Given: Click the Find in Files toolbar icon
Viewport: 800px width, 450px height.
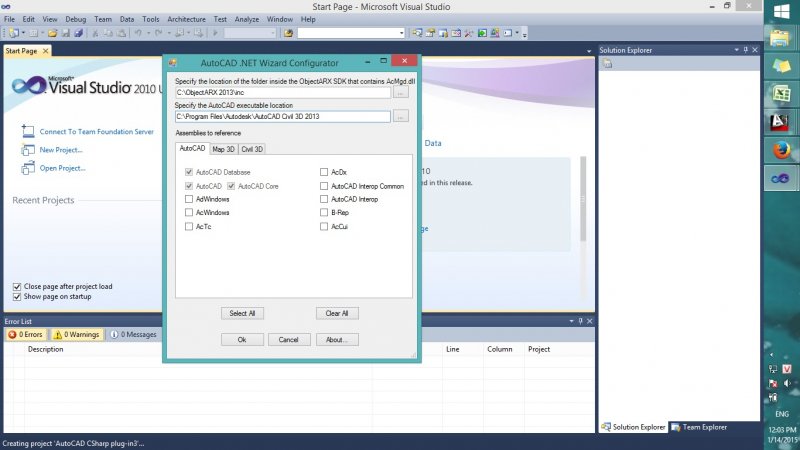Looking at the screenshot, I should (288, 33).
